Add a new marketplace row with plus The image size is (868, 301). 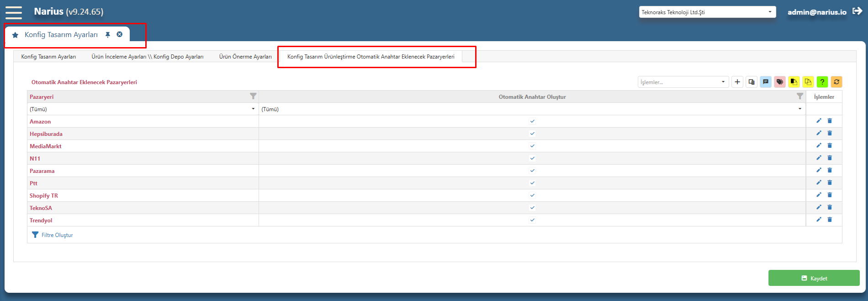[x=737, y=82]
